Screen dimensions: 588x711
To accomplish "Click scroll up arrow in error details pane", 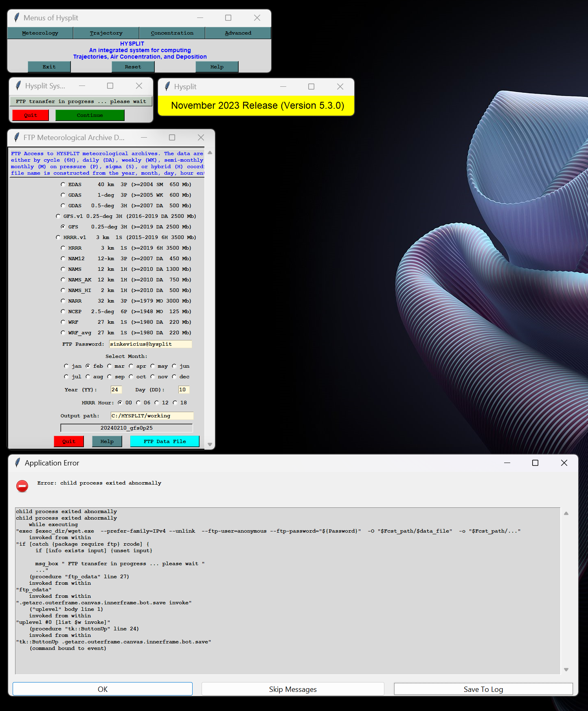I will [566, 513].
